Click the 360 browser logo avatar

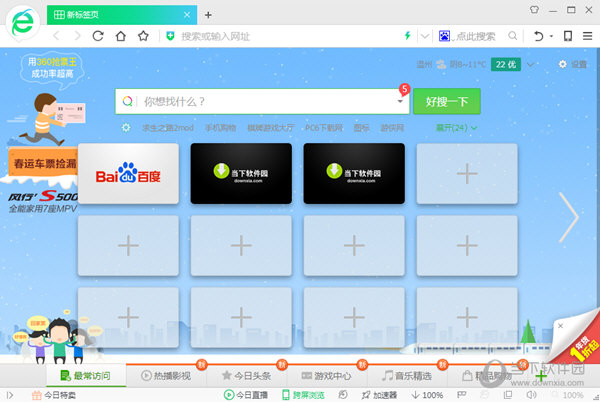click(x=23, y=22)
